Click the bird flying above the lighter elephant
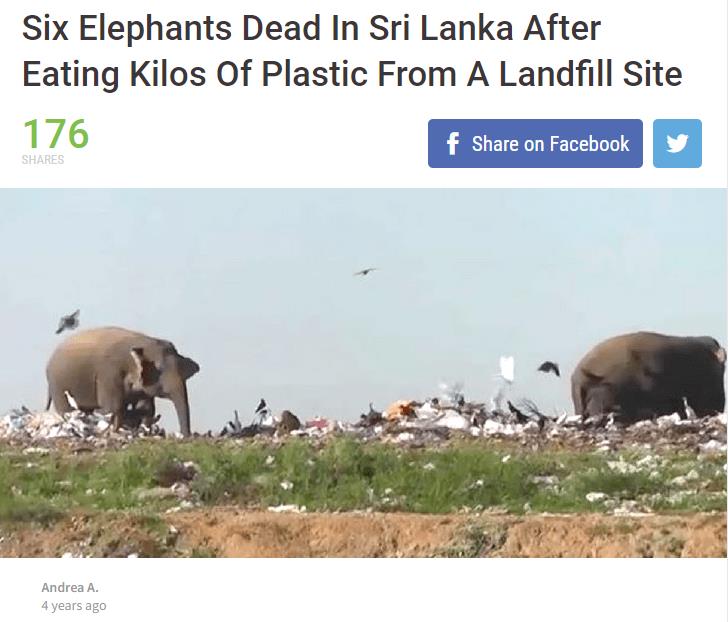The image size is (728, 622). pyautogui.click(x=68, y=321)
